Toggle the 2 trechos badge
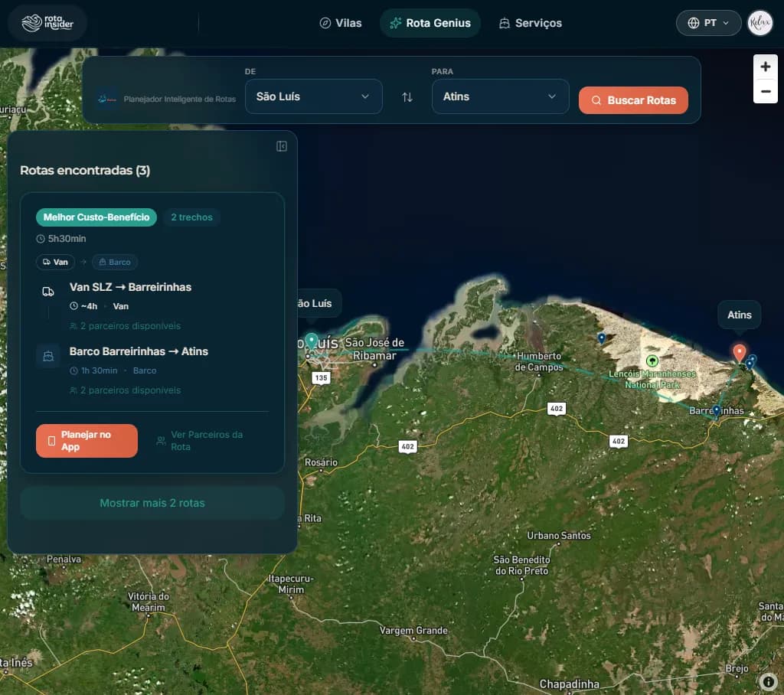The image size is (784, 695). [x=191, y=217]
